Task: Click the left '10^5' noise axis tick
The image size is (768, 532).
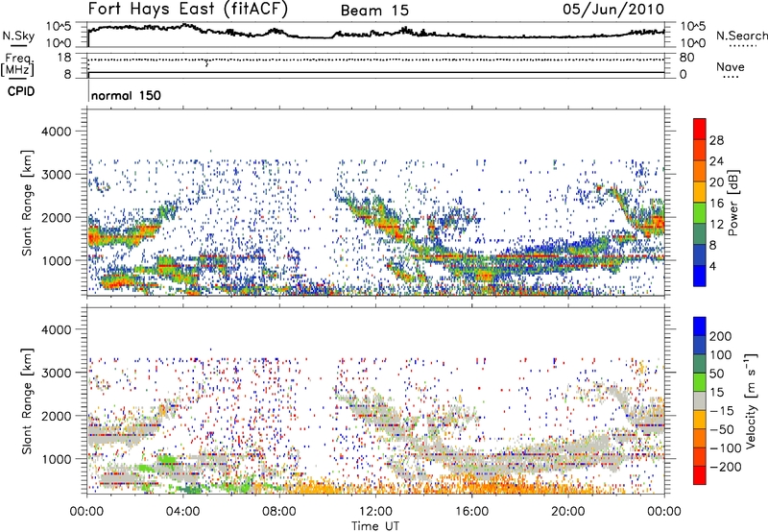Action: (x=59, y=27)
